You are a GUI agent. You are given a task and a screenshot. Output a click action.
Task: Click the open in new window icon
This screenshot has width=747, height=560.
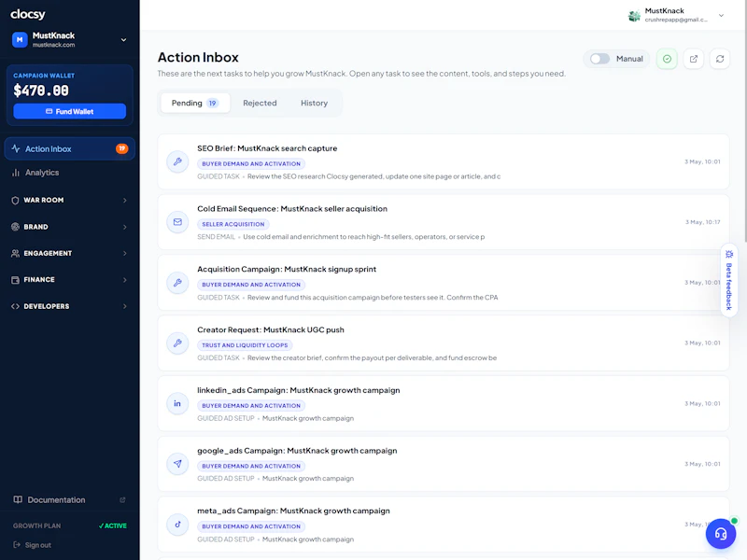[x=694, y=59]
